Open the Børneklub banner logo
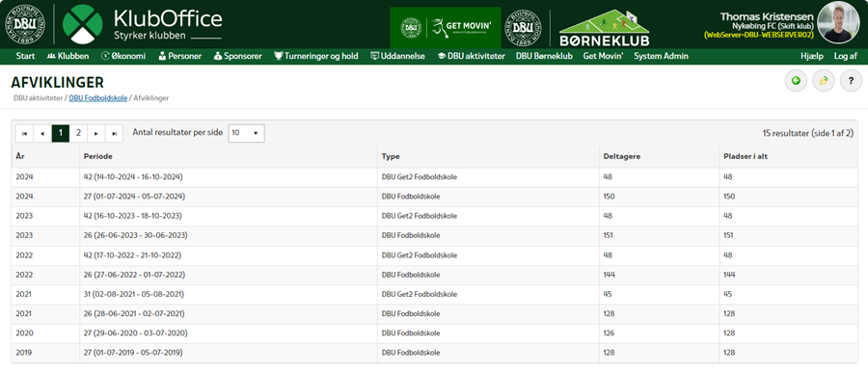 [604, 28]
